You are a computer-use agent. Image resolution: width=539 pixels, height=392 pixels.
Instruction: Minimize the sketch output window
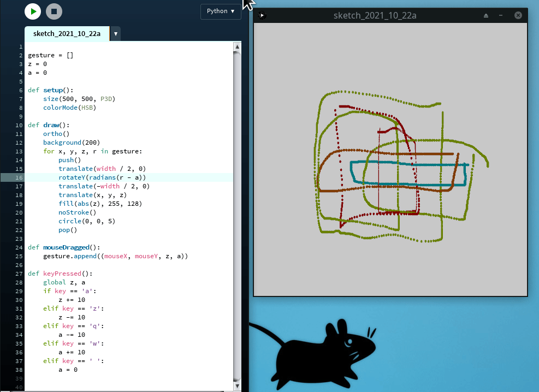click(502, 15)
